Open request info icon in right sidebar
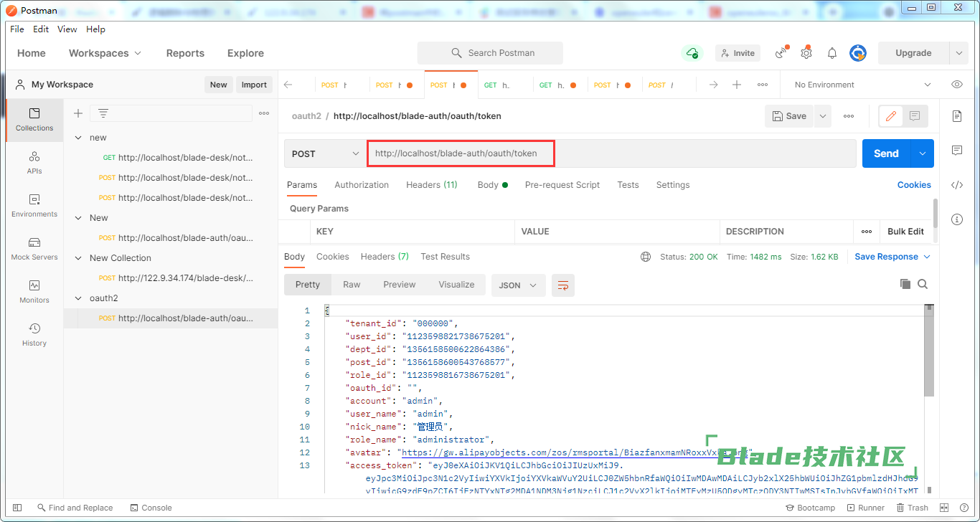The image size is (980, 522). coord(957,219)
